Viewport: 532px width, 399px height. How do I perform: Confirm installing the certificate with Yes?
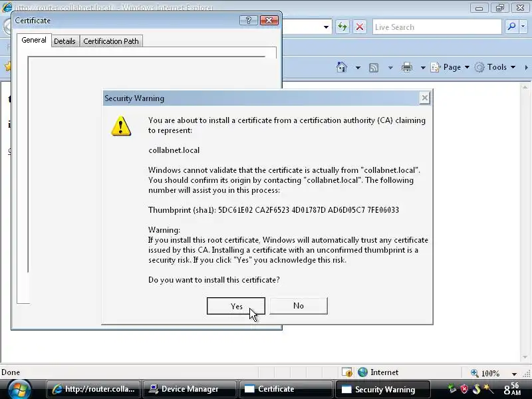pyautogui.click(x=236, y=306)
